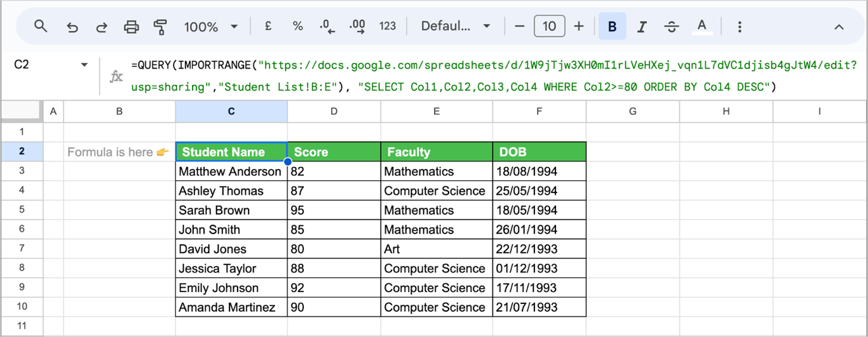Expand the Name box dropdown arrow

pos(84,65)
